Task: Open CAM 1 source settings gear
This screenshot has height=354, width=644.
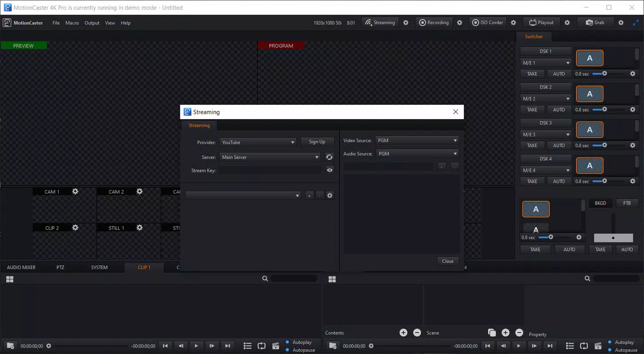Action: (x=75, y=192)
